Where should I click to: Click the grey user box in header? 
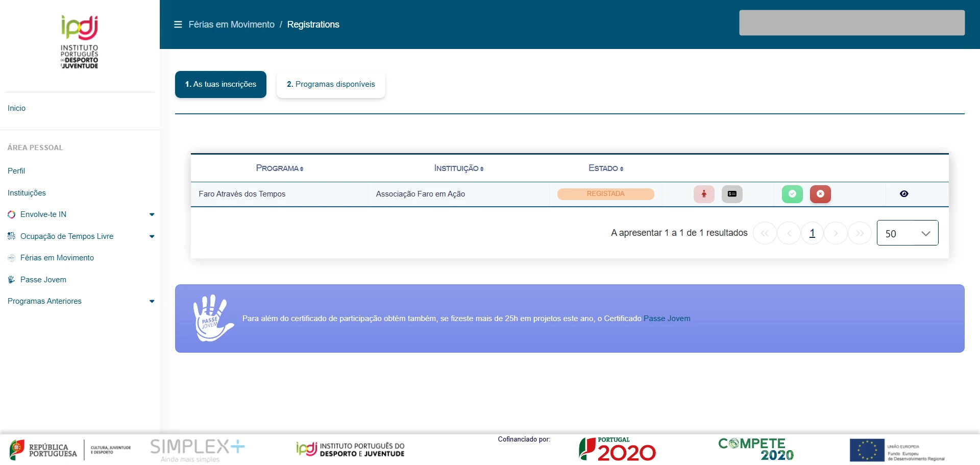coord(852,23)
